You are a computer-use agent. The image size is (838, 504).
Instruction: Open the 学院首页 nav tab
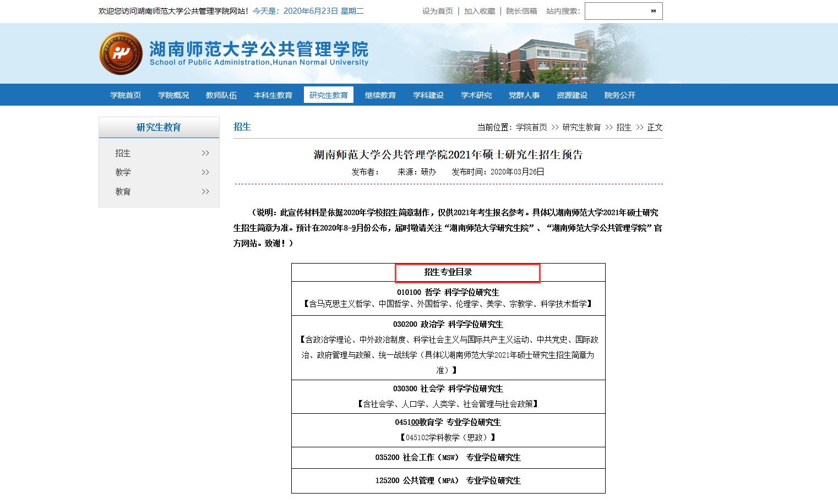point(126,95)
